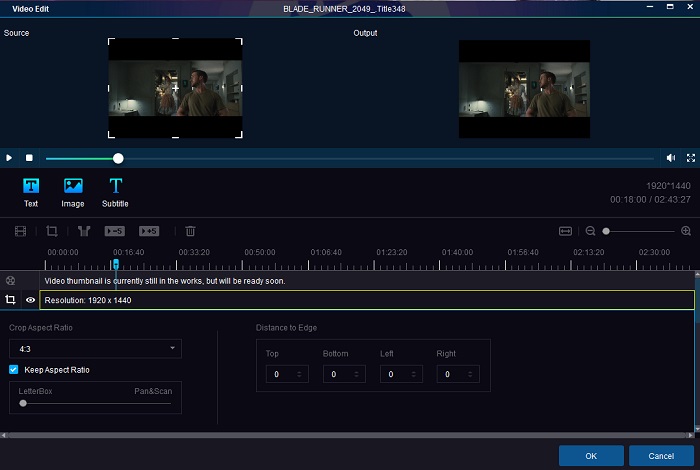The height and width of the screenshot is (470, 700).
Task: Confirm edits with OK button
Action: [x=591, y=456]
